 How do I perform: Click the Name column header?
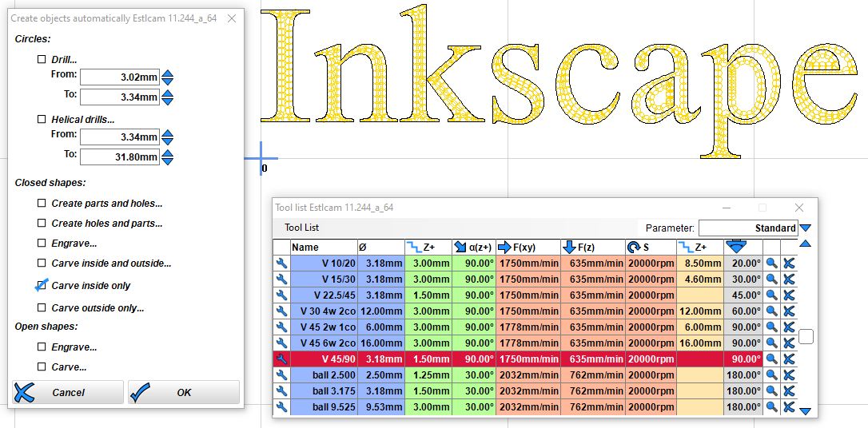pyautogui.click(x=324, y=248)
